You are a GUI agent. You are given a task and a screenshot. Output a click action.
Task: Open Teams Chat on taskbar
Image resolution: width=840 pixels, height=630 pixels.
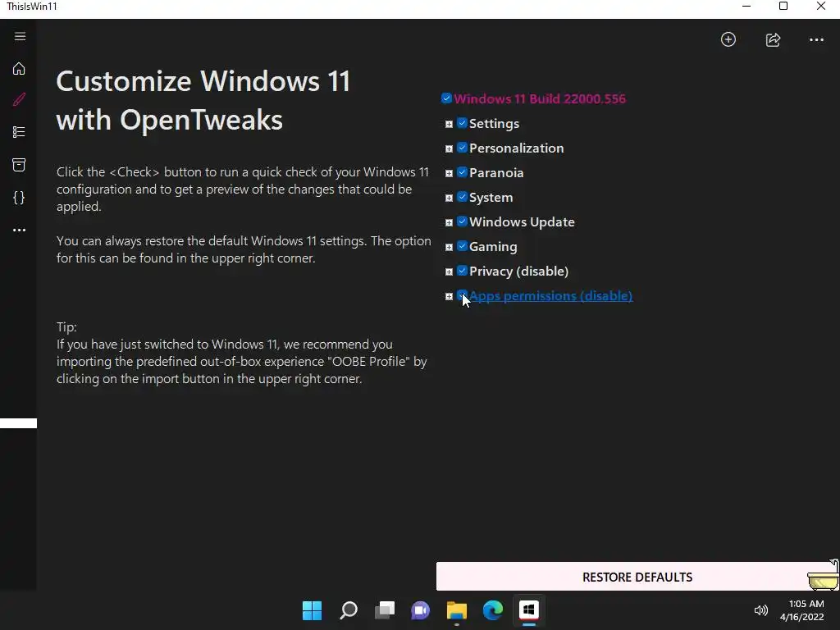coord(421,610)
